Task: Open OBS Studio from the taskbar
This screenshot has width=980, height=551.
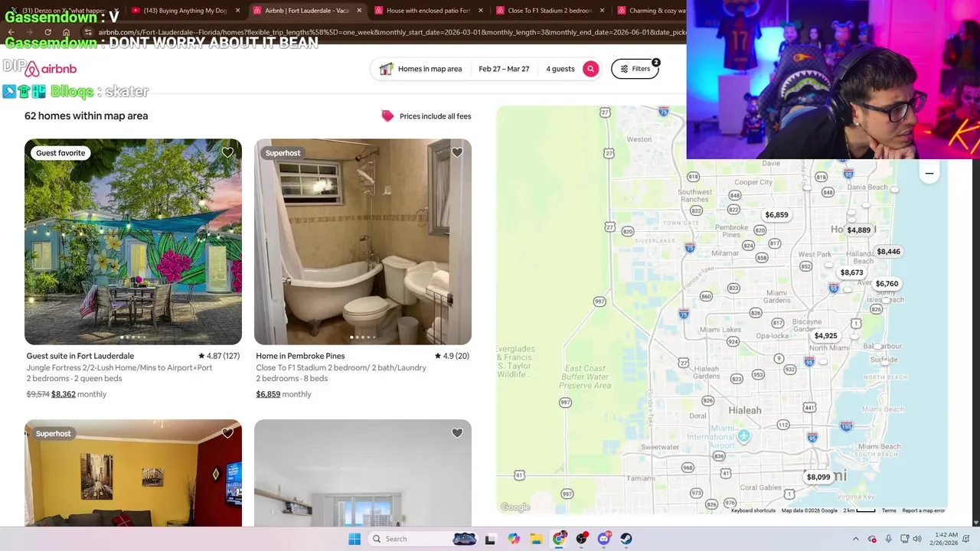Action: pos(582,539)
